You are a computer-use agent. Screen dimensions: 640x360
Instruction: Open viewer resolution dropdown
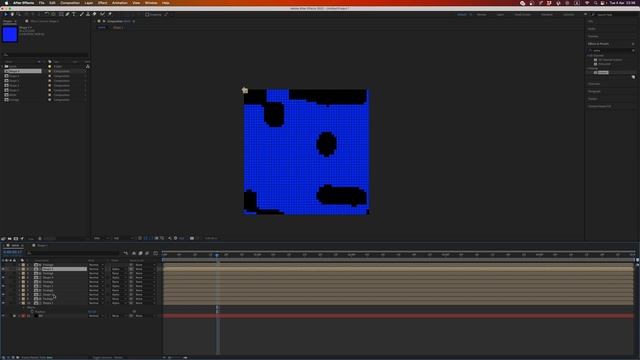tap(122, 238)
